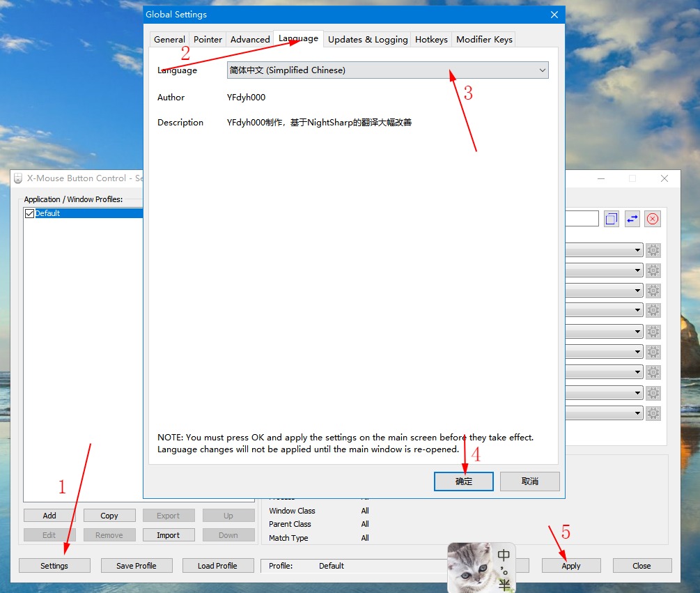The width and height of the screenshot is (700, 593).
Task: Click the Up button
Action: [228, 515]
